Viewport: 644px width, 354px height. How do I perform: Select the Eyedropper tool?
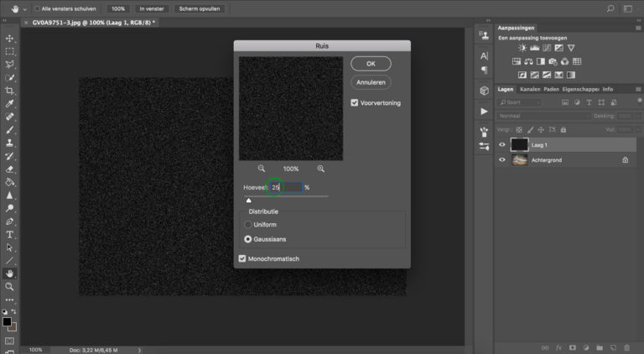pyautogui.click(x=9, y=104)
